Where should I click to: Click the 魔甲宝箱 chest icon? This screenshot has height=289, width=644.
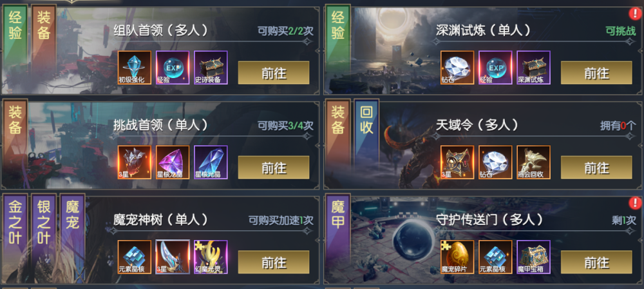pyautogui.click(x=533, y=257)
